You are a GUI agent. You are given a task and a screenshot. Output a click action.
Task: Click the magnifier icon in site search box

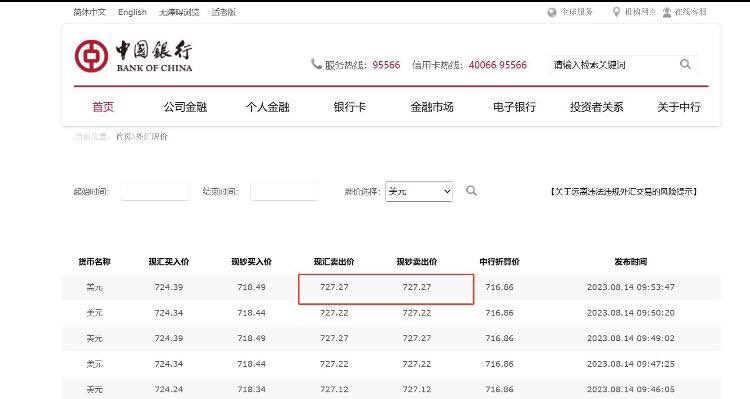coord(685,64)
